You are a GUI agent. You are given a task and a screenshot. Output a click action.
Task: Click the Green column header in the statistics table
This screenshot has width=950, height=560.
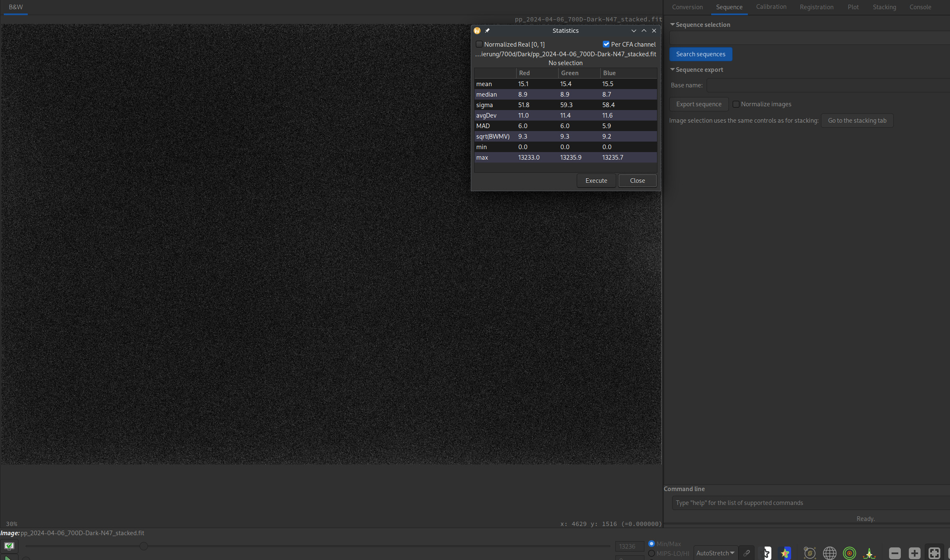coord(579,73)
